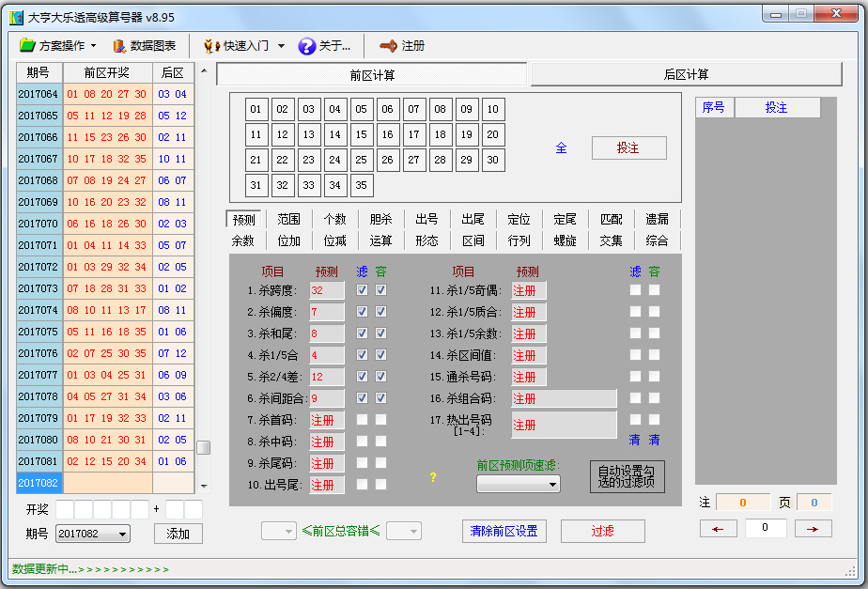Select the 遗漏 tab

pyautogui.click(x=657, y=219)
